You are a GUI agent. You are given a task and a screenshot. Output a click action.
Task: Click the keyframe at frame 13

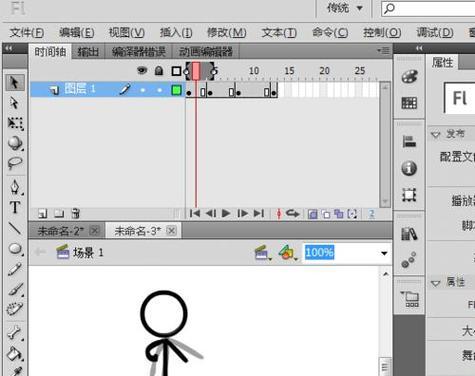274,93
